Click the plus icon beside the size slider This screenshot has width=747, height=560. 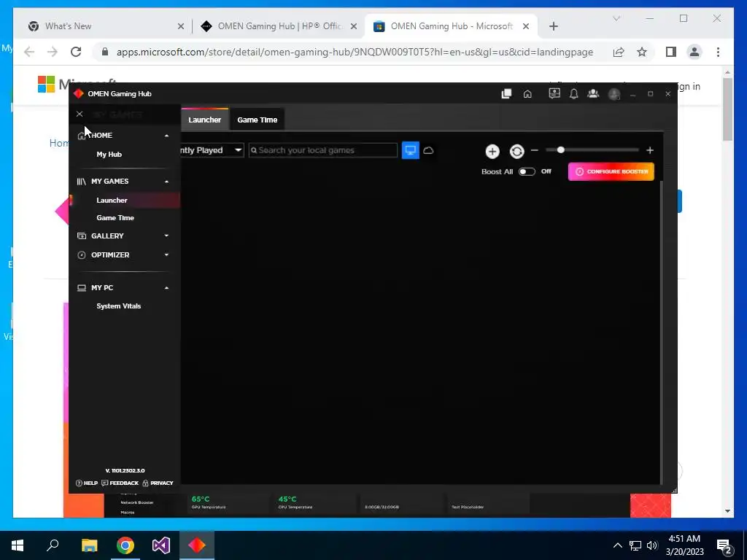point(650,150)
